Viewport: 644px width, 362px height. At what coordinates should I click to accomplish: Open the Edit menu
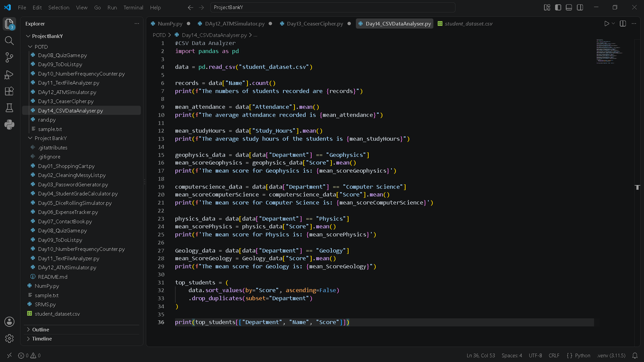pyautogui.click(x=37, y=8)
